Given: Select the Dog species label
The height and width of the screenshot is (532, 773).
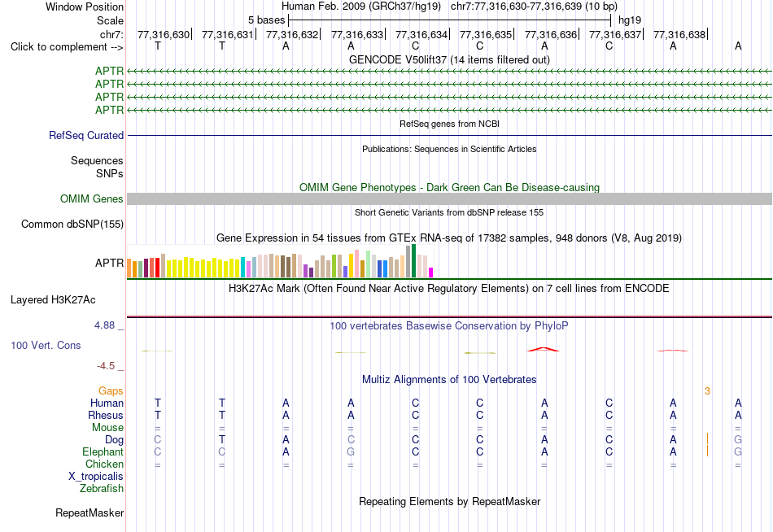Looking at the screenshot, I should coord(114,440).
